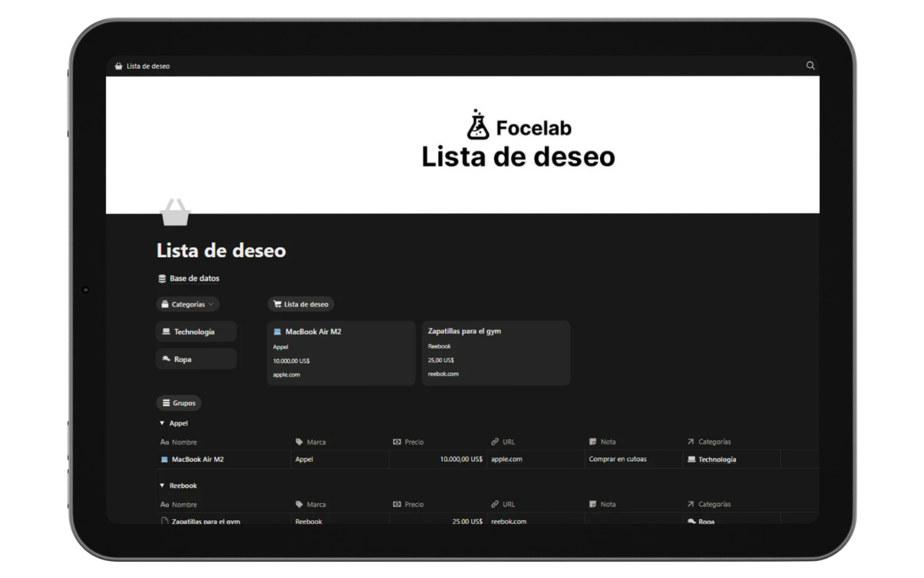Image resolution: width=924 pixels, height=578 pixels.
Task: Open the MacBook Air M2 gallery card
Action: click(341, 353)
